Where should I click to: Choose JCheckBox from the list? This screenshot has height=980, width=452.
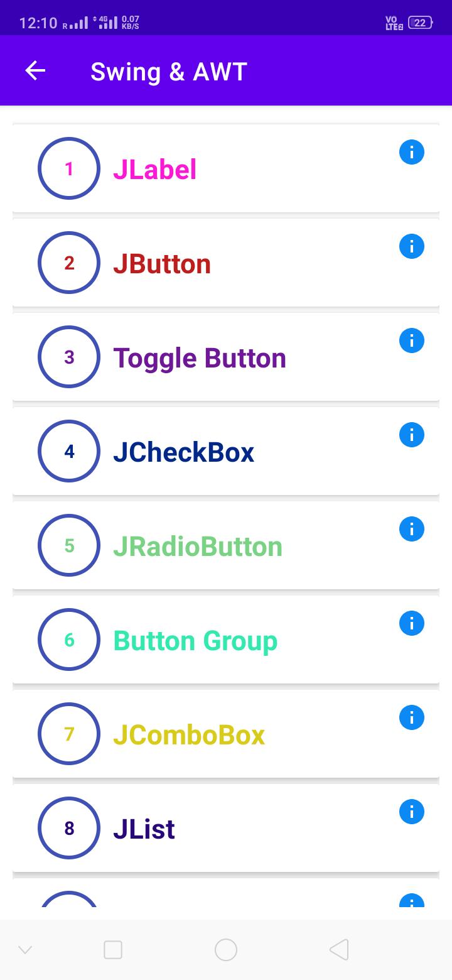[226, 451]
